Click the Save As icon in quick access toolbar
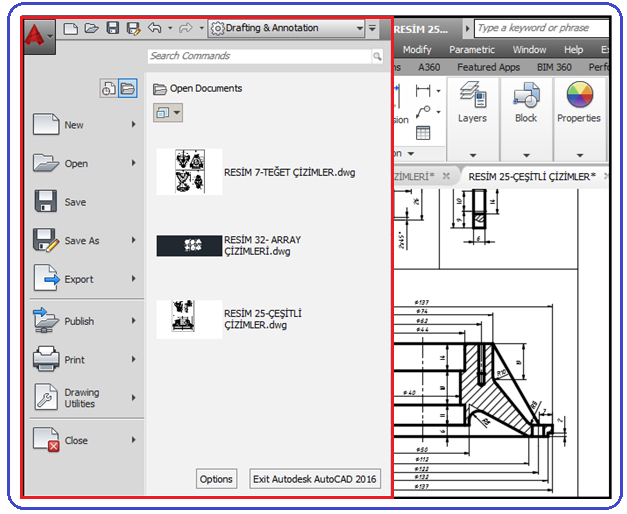627x514 pixels. [x=133, y=28]
